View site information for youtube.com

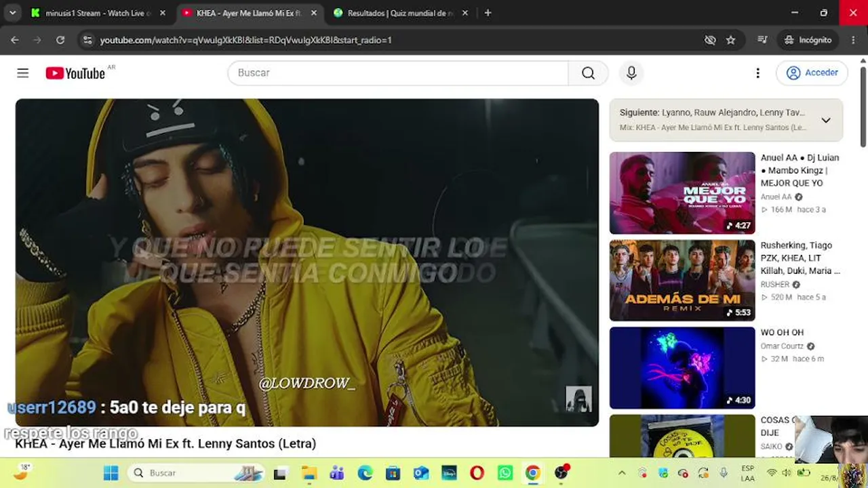tap(87, 40)
